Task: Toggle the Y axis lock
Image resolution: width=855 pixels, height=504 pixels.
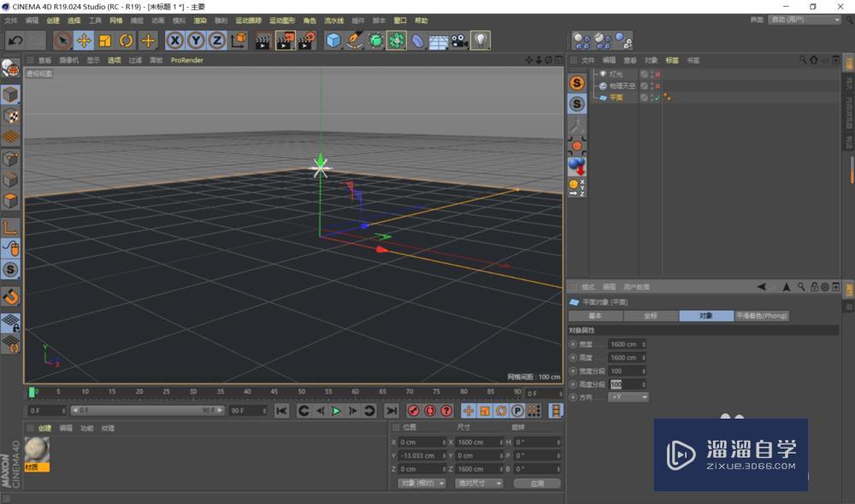Action: [x=197, y=40]
